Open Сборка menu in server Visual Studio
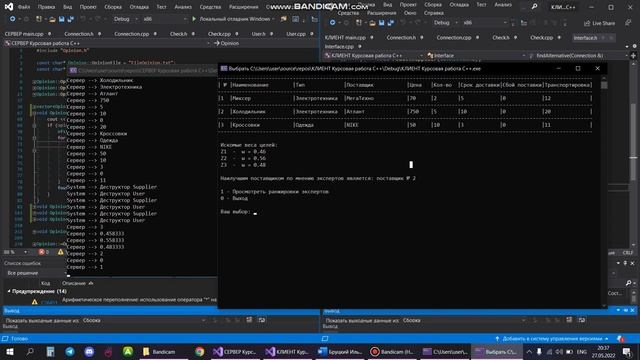The width and height of the screenshot is (640, 360). (113, 7)
